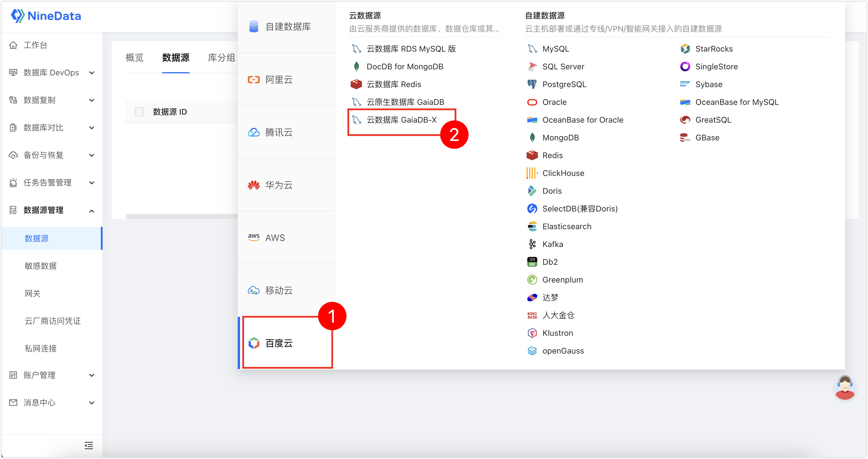The image size is (868, 459).
Task: Tick the 数据源 ID header checkbox
Action: [x=139, y=112]
